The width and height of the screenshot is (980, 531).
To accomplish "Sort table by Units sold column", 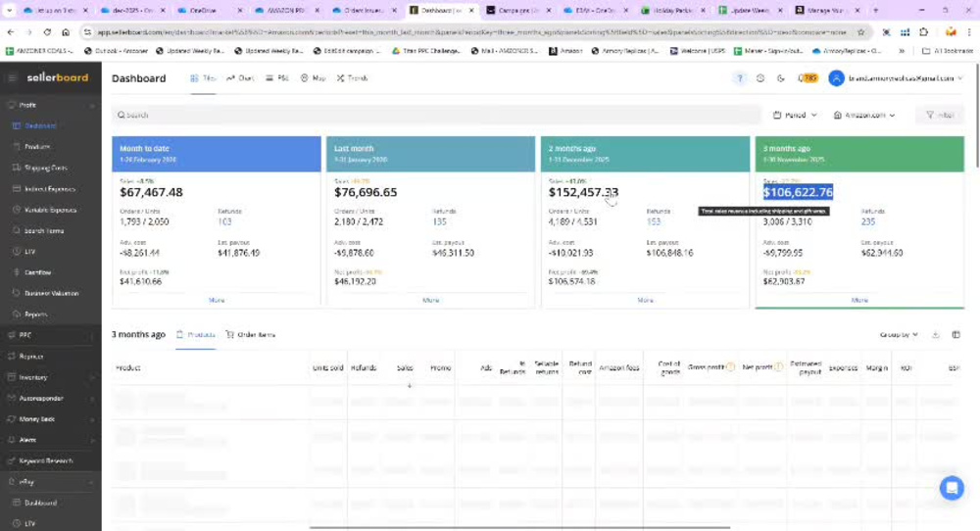I will pos(327,368).
